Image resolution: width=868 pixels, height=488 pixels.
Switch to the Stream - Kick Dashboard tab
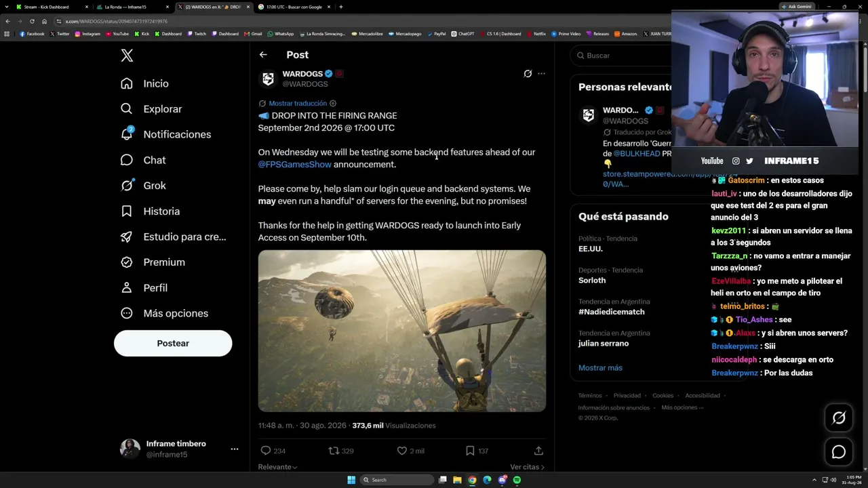52,7
